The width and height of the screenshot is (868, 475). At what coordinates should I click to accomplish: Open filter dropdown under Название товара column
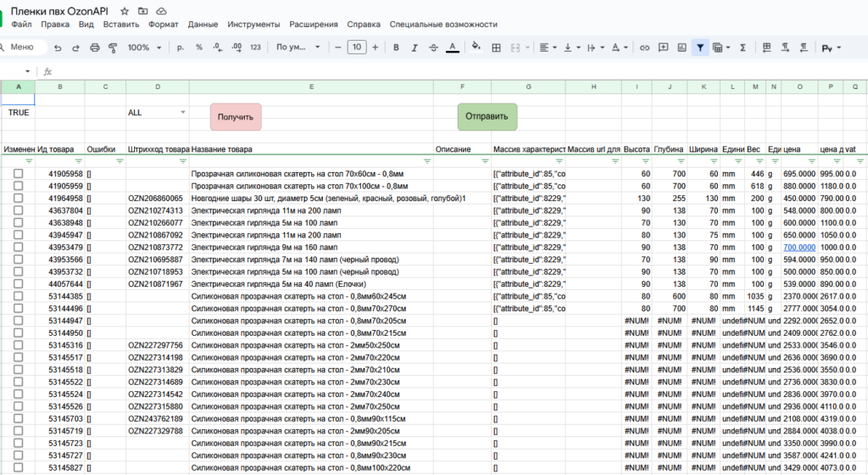coord(427,161)
